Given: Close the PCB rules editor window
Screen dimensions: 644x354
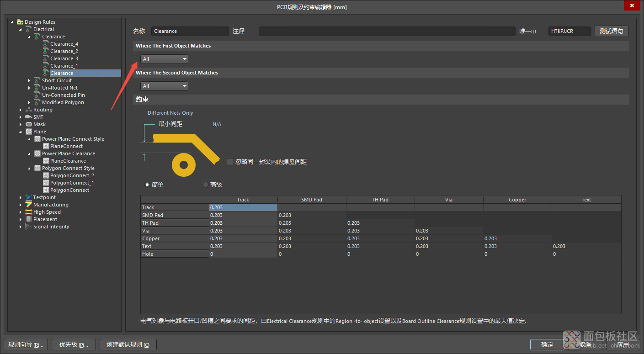Looking at the screenshot, I should click(632, 5).
